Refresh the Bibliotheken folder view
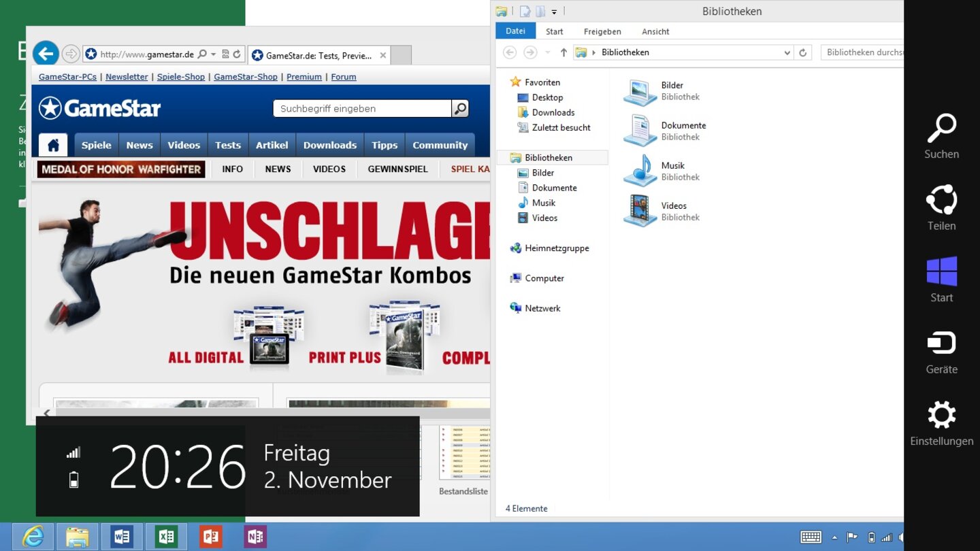This screenshot has height=551, width=980. [x=803, y=52]
